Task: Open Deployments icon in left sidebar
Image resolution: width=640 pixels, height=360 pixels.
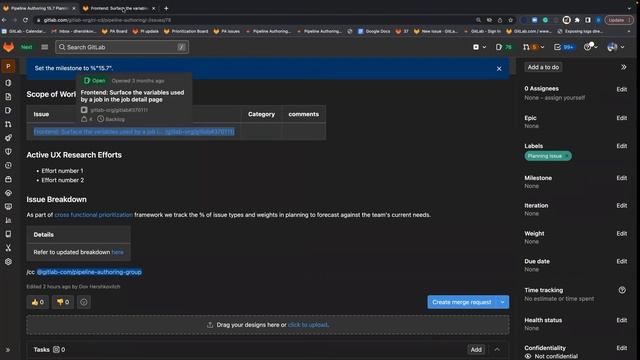Action: pyautogui.click(x=8, y=165)
